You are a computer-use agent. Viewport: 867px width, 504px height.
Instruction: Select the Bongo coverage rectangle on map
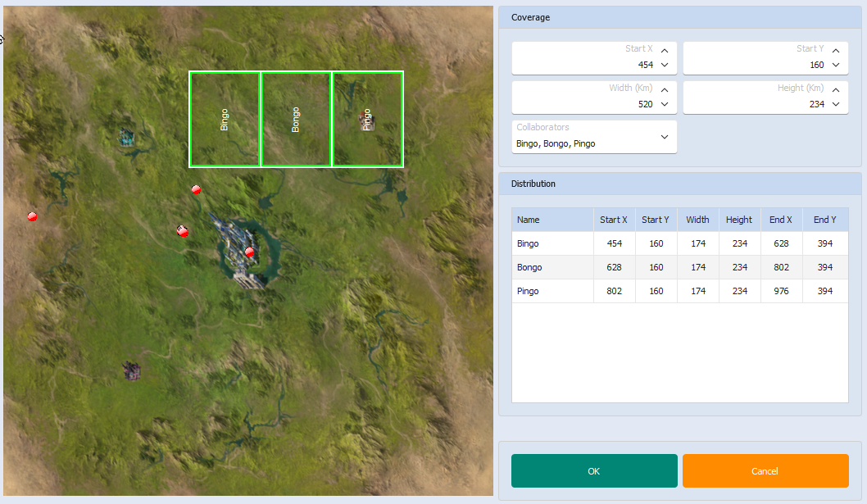[x=296, y=120]
